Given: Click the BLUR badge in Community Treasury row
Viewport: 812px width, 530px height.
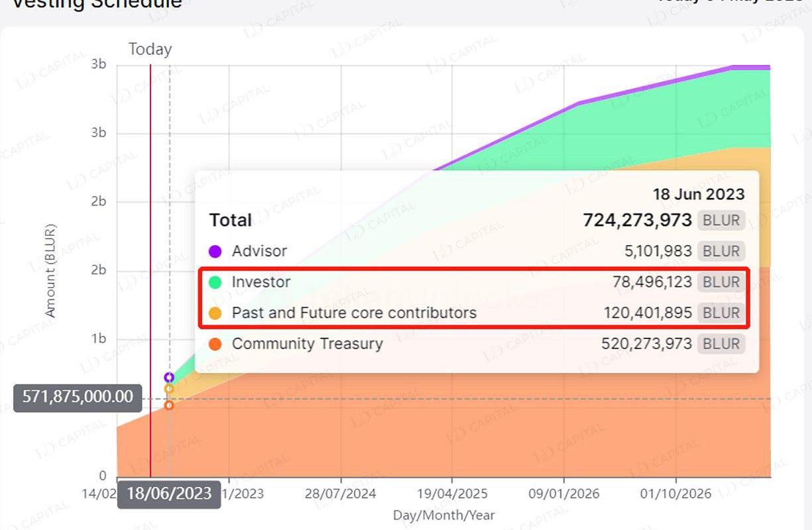Looking at the screenshot, I should tap(721, 344).
